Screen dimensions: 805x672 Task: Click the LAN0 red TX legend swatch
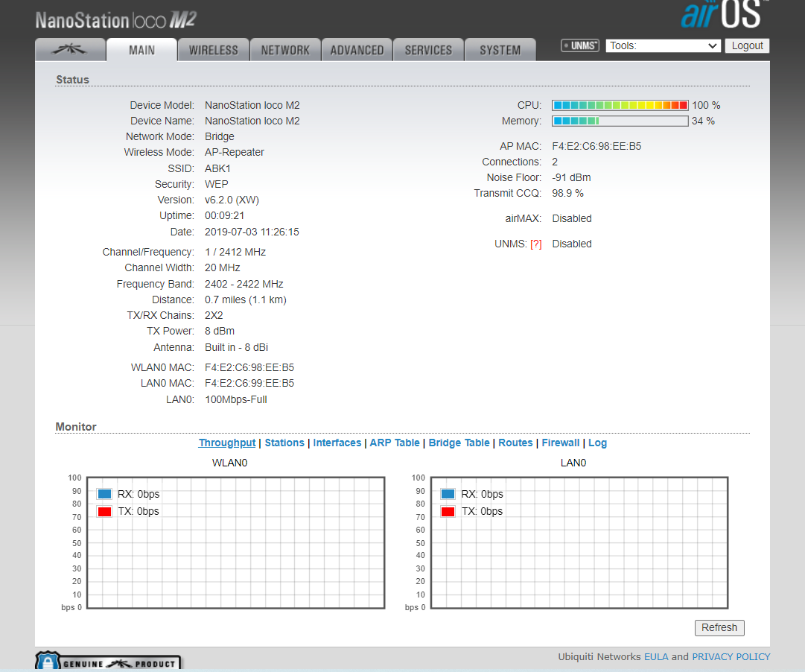click(x=448, y=512)
